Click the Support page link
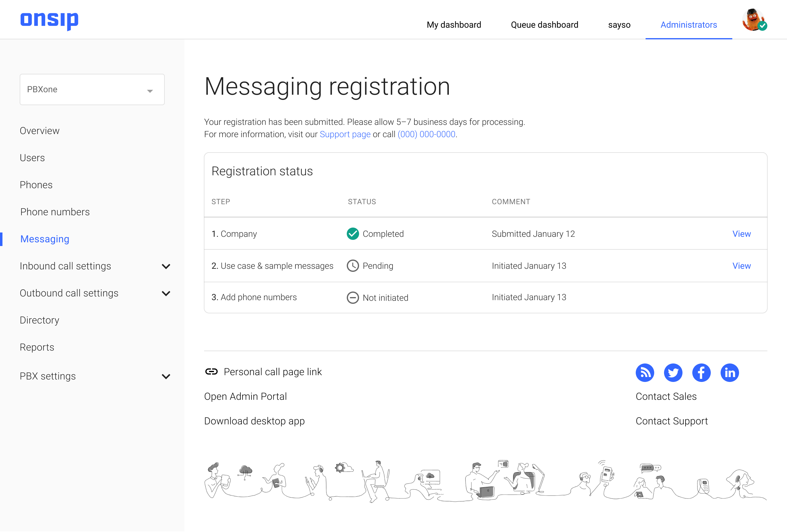Image resolution: width=787 pixels, height=532 pixels. [345, 134]
